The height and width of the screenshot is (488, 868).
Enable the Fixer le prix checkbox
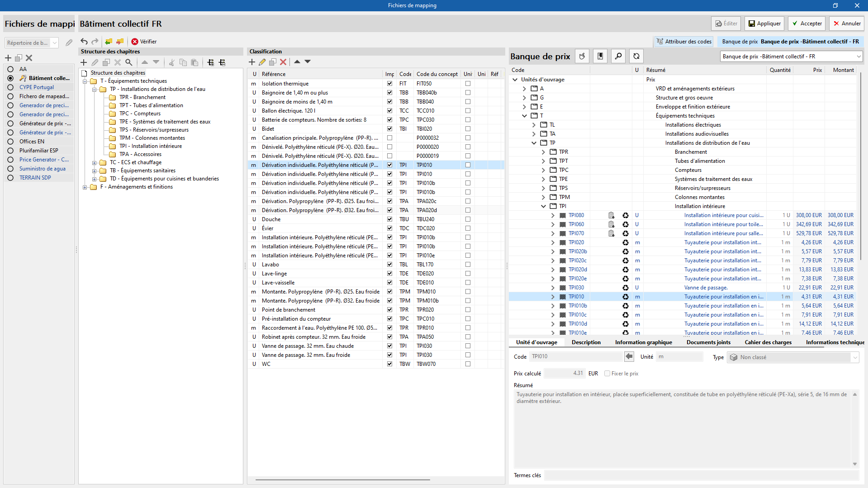607,374
